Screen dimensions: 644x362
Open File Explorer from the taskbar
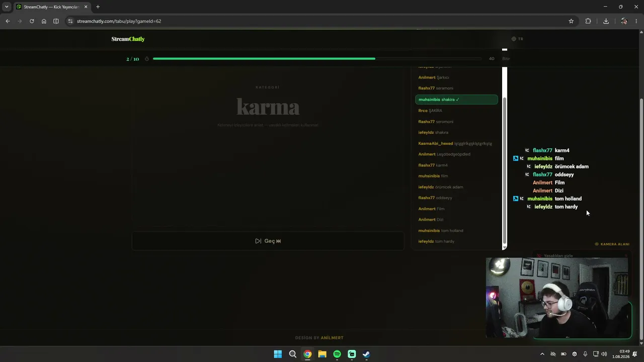click(322, 354)
